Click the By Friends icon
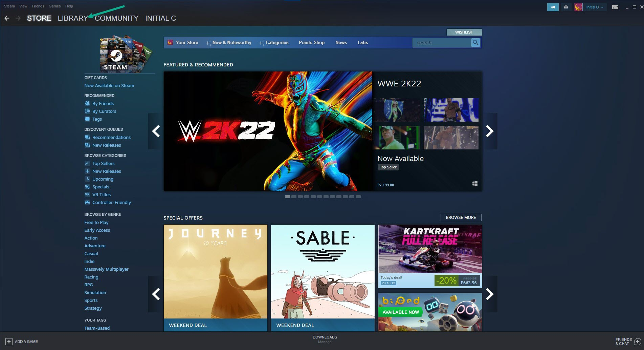 tap(87, 103)
